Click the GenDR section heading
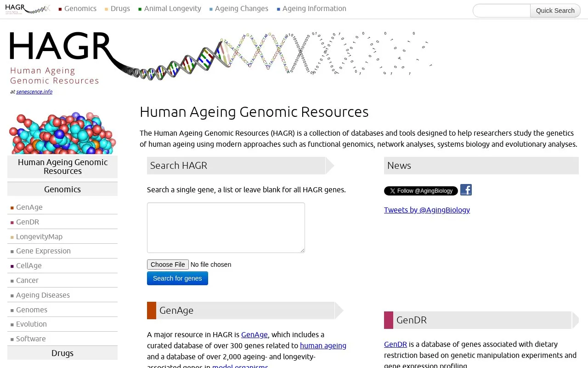Image resolution: width=588 pixels, height=368 pixels. [x=481, y=320]
